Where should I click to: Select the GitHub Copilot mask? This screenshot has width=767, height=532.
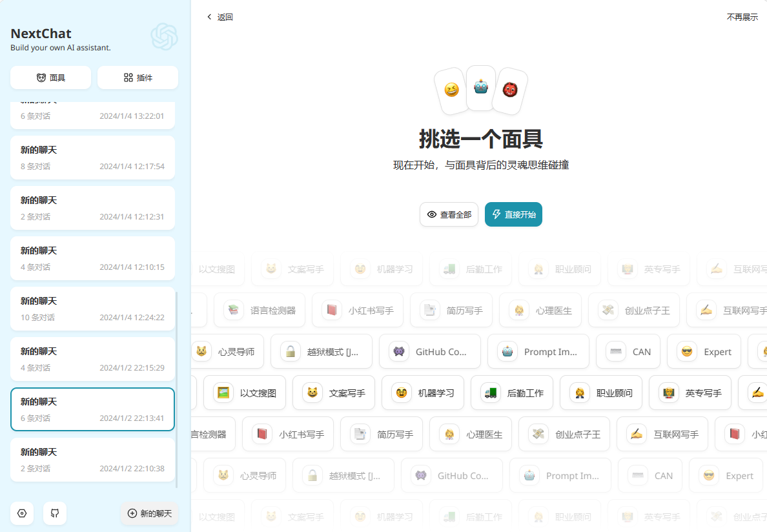pos(429,352)
